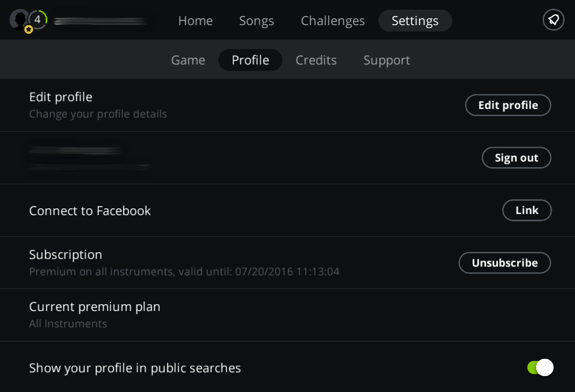Screen dimensions: 575x392
Task: Open the notifications bell icon
Action: 553,20
